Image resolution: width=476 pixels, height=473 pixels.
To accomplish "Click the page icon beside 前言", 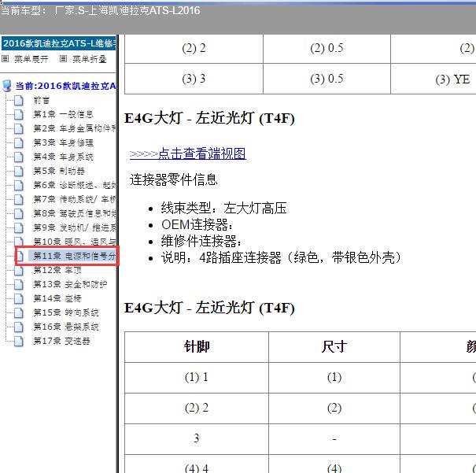I will (x=19, y=100).
